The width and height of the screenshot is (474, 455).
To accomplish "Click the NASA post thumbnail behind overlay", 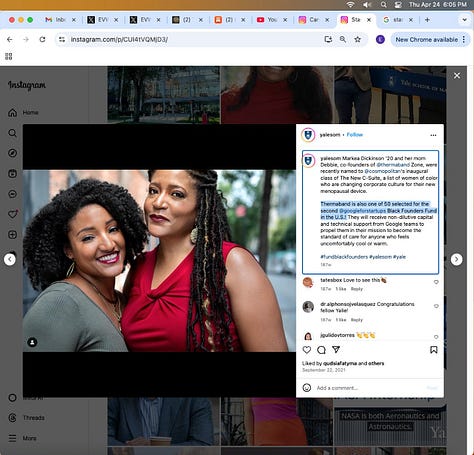I will coord(390,422).
